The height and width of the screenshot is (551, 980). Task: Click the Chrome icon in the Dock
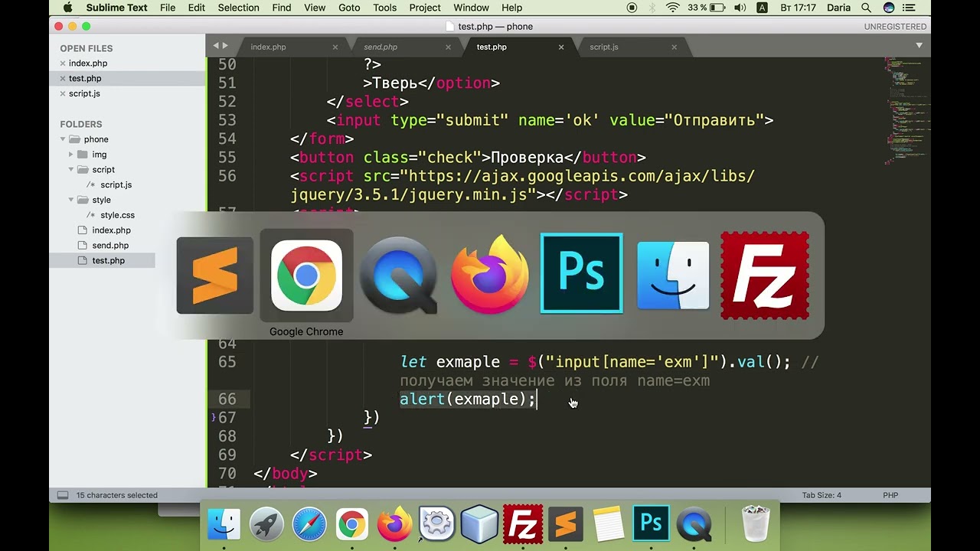coord(352,525)
